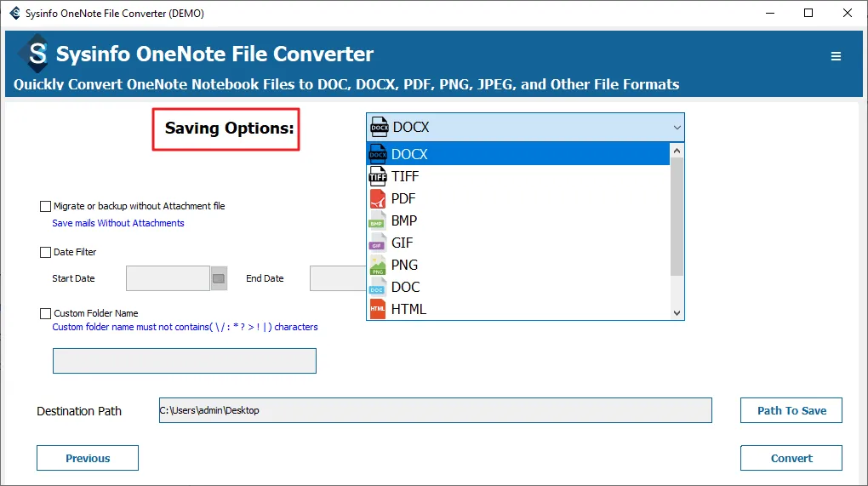
Task: Click the BMP file icon in the list
Action: pyautogui.click(x=378, y=220)
